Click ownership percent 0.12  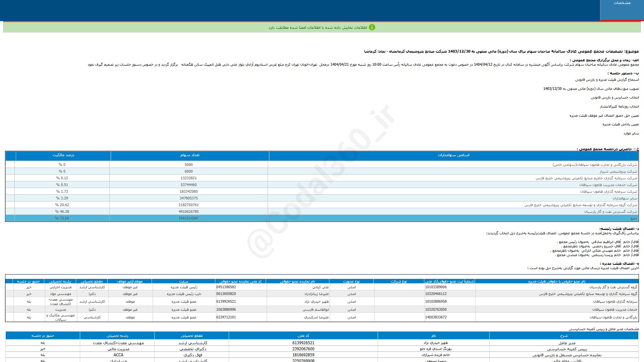click(62, 178)
